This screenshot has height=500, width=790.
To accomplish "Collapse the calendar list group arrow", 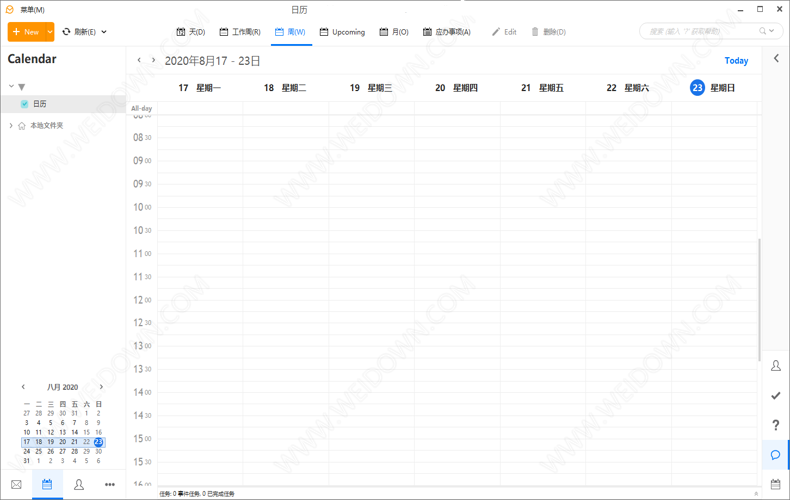I will (11, 87).
